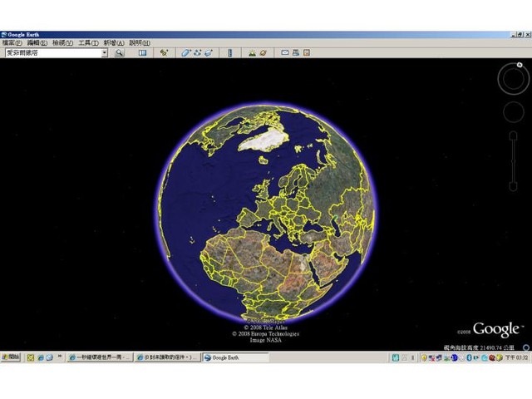Toggle the sidebar panel icon
Screen dimensions: 532x399
(x=142, y=53)
